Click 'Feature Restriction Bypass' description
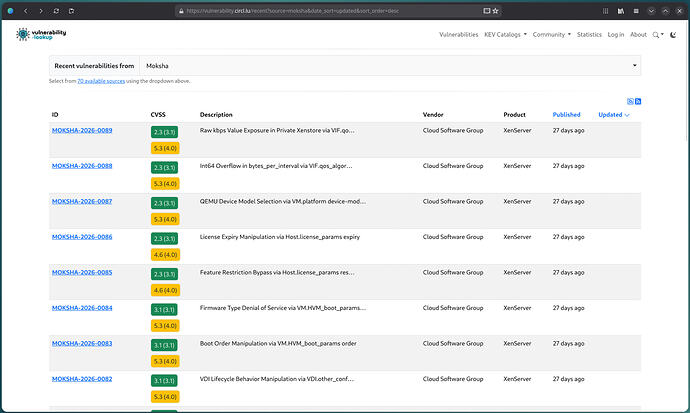The width and height of the screenshot is (690, 413). pos(277,273)
